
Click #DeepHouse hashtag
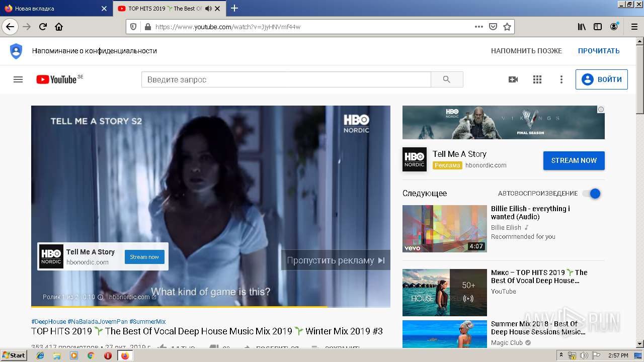[x=48, y=322]
